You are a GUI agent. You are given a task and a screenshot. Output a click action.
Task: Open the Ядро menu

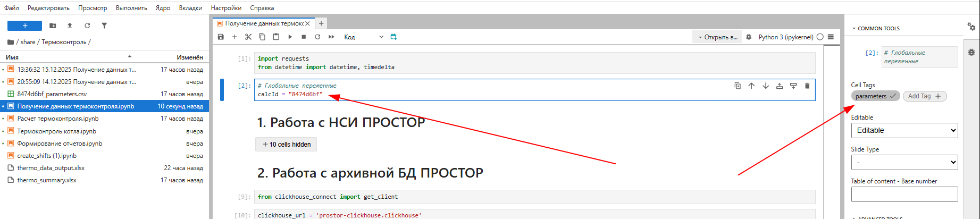[x=163, y=8]
